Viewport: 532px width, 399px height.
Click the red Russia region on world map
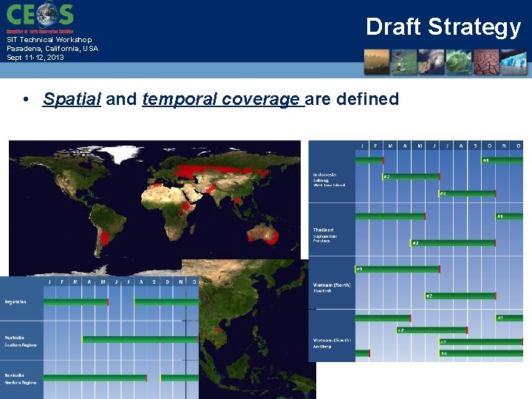tap(217, 171)
